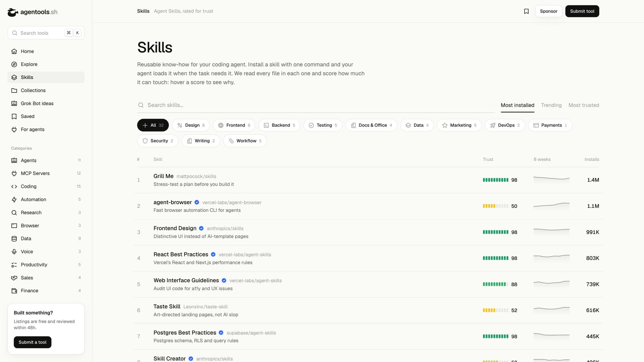Click the bookmark icon in the top bar

coord(526,11)
